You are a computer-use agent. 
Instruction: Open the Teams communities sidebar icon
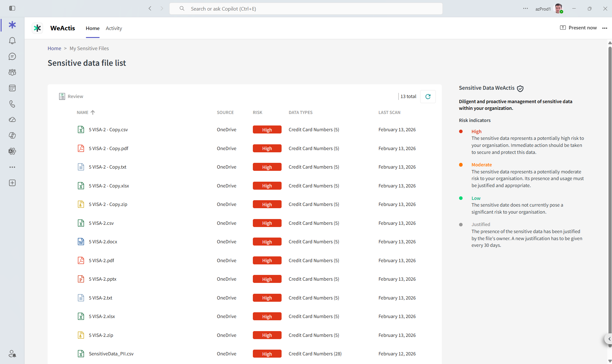(x=12, y=72)
